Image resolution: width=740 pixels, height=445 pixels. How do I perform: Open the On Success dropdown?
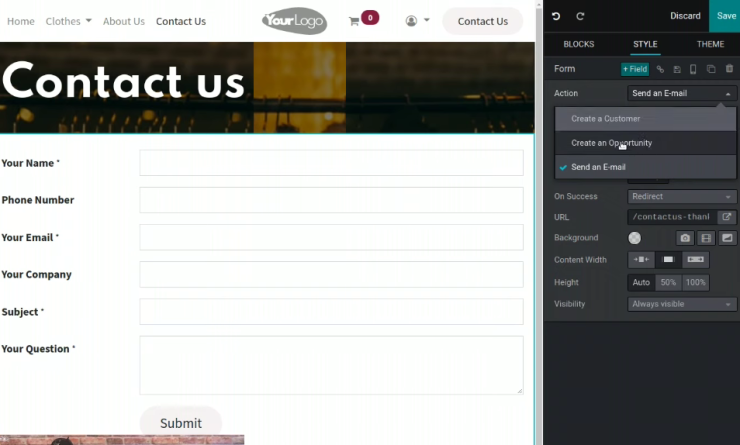(681, 196)
